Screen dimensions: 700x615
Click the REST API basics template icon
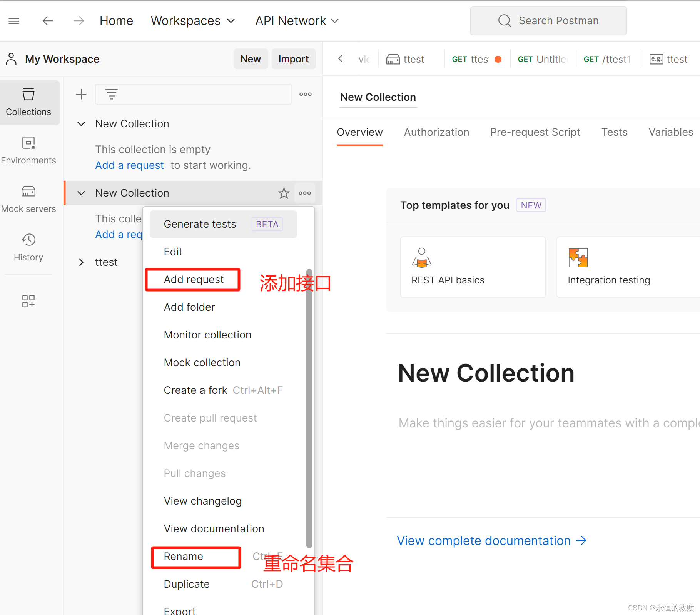pyautogui.click(x=422, y=257)
